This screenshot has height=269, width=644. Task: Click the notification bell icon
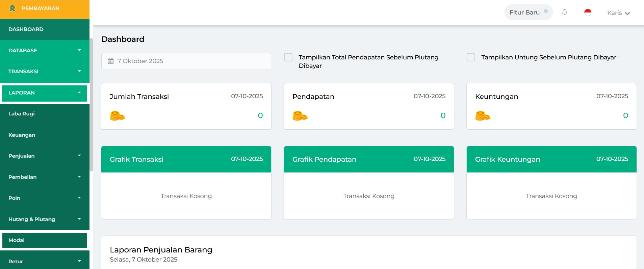point(564,12)
